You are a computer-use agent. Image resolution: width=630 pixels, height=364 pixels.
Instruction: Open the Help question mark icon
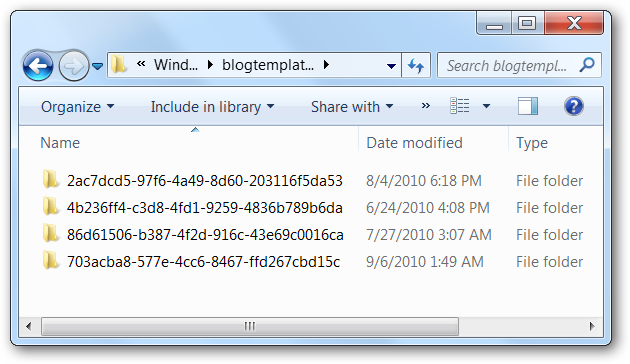573,106
